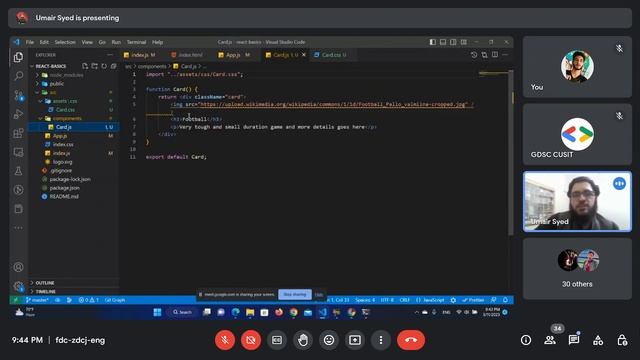Screen dimensions: 640x360
Task: Click the Split Editor icon in editor toolbar
Action: (495, 55)
